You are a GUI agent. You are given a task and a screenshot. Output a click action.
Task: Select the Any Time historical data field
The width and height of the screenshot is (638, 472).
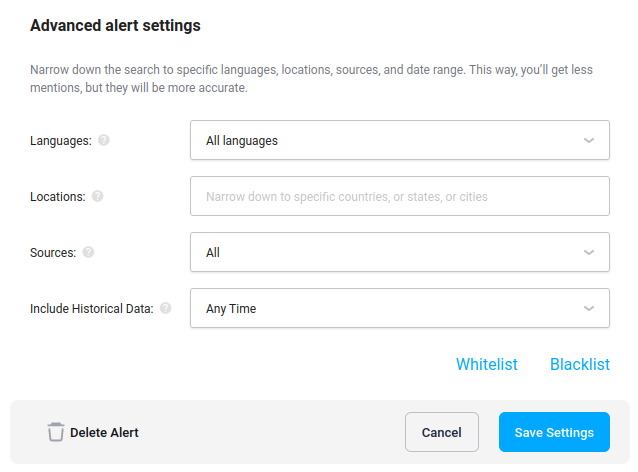(x=400, y=308)
